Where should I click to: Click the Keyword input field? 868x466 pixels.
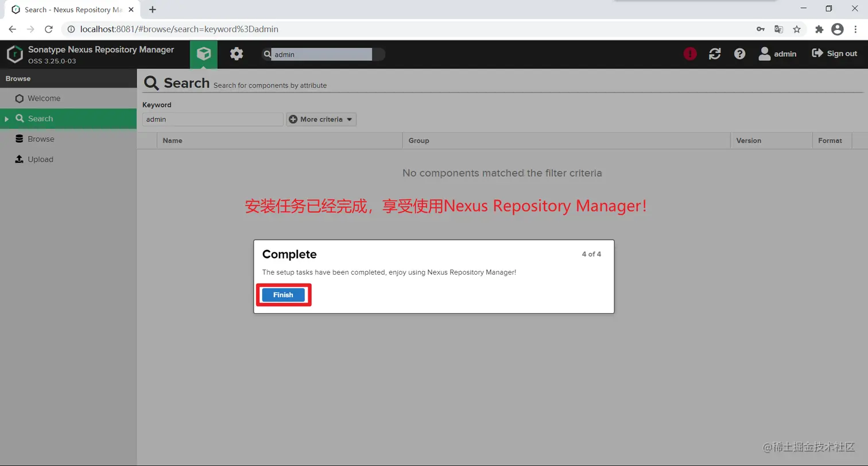213,120
